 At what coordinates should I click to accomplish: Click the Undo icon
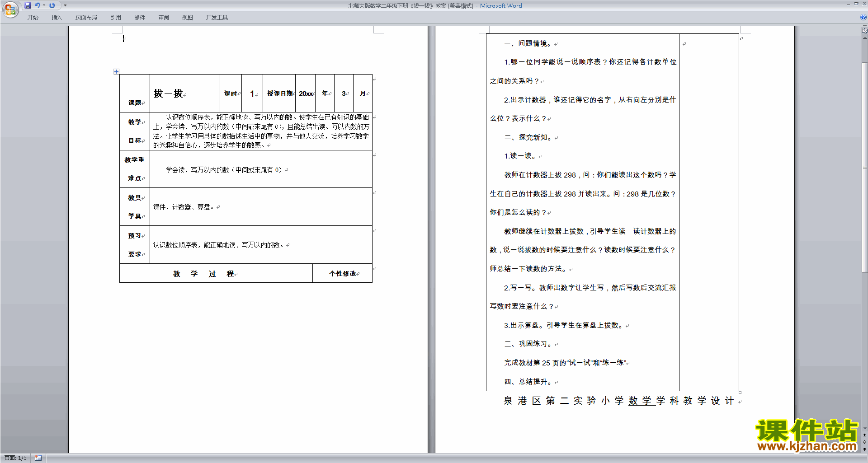(x=37, y=5)
